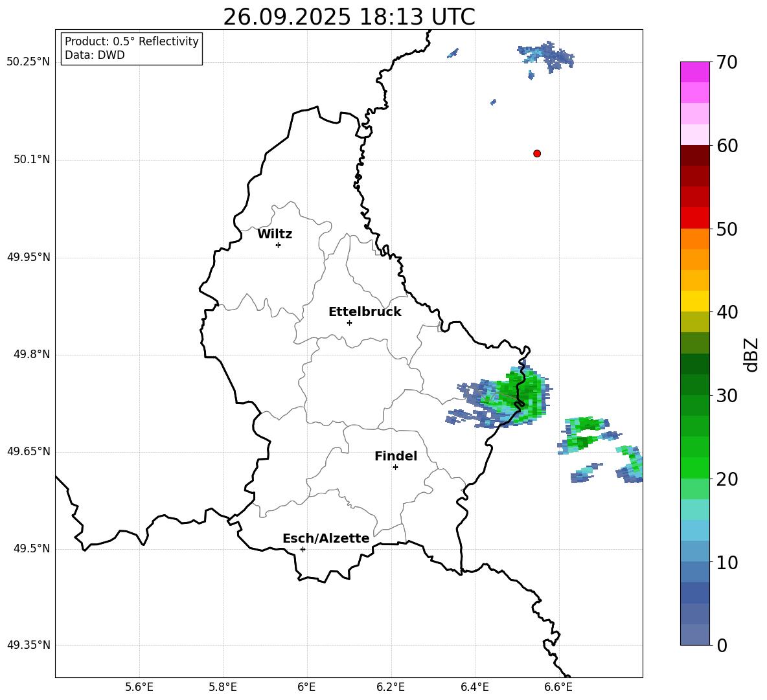Click the 49.5°N latitude label
The image size is (767, 700).
[32, 548]
